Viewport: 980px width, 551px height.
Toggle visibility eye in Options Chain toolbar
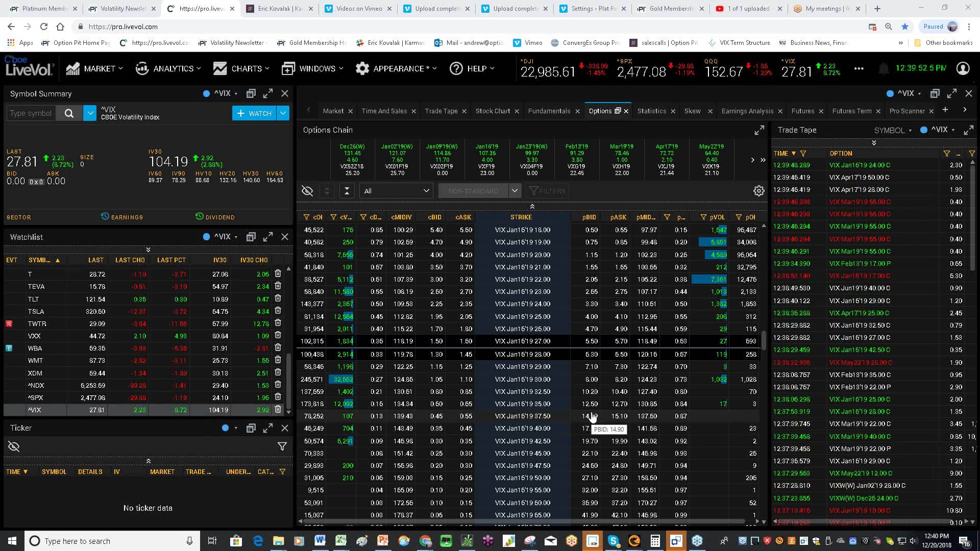tap(307, 191)
